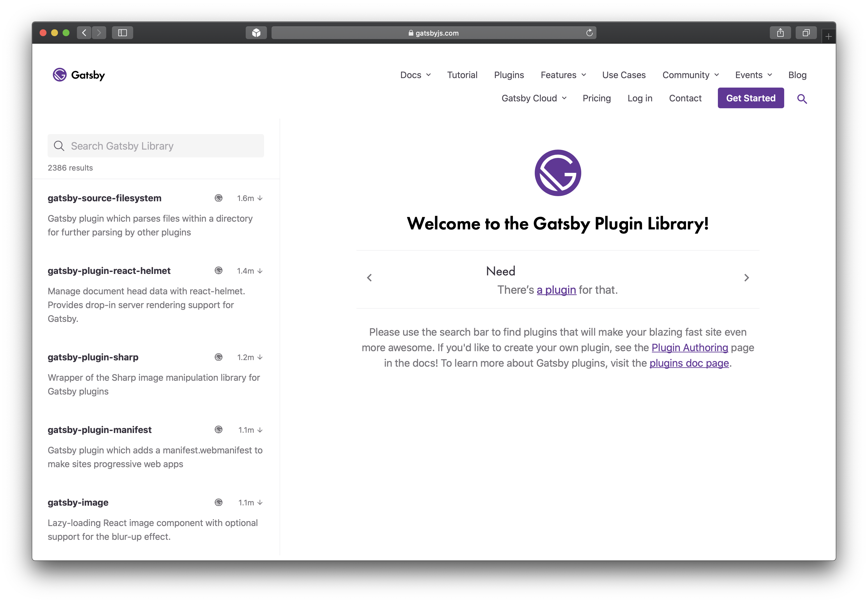Screen dimensions: 868x603
Task: Show all tabs overview icon
Action: pyautogui.click(x=806, y=33)
